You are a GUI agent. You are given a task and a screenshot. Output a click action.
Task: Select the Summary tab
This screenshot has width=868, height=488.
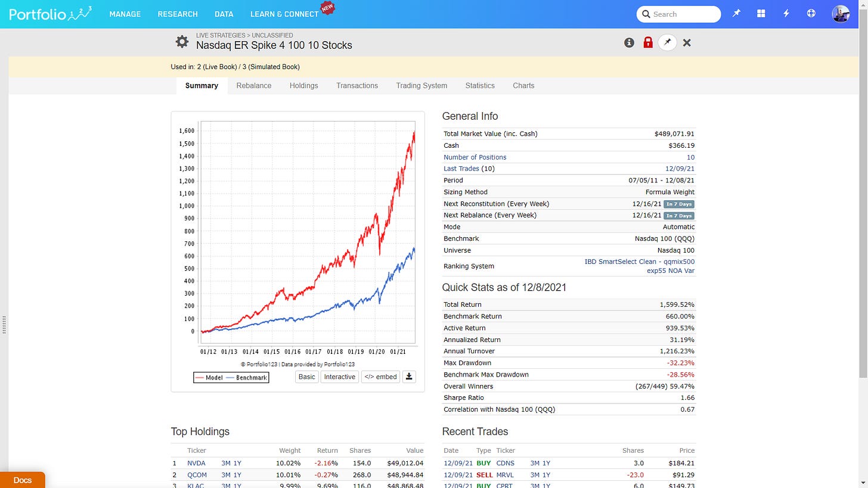201,85
